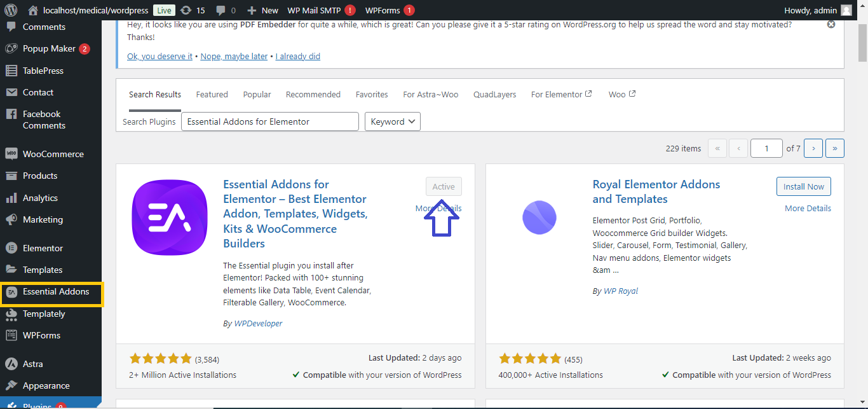Open the Analytics sidebar menu
The width and height of the screenshot is (868, 409).
click(x=40, y=198)
